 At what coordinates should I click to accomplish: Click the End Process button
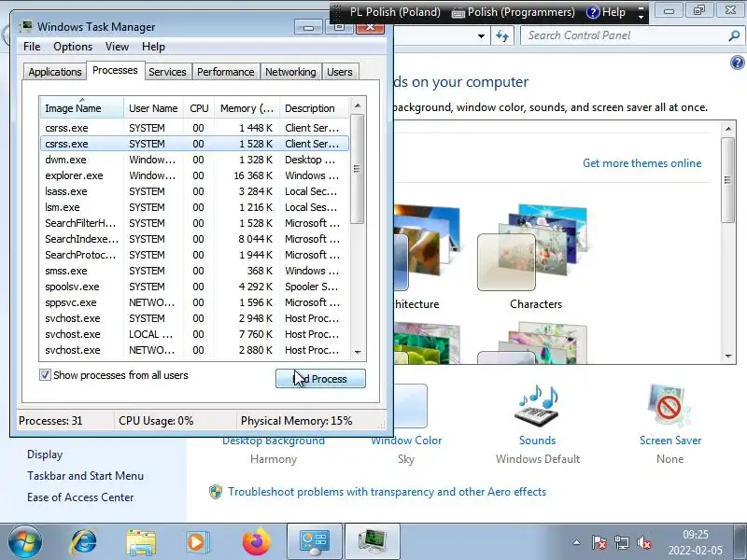pos(320,379)
